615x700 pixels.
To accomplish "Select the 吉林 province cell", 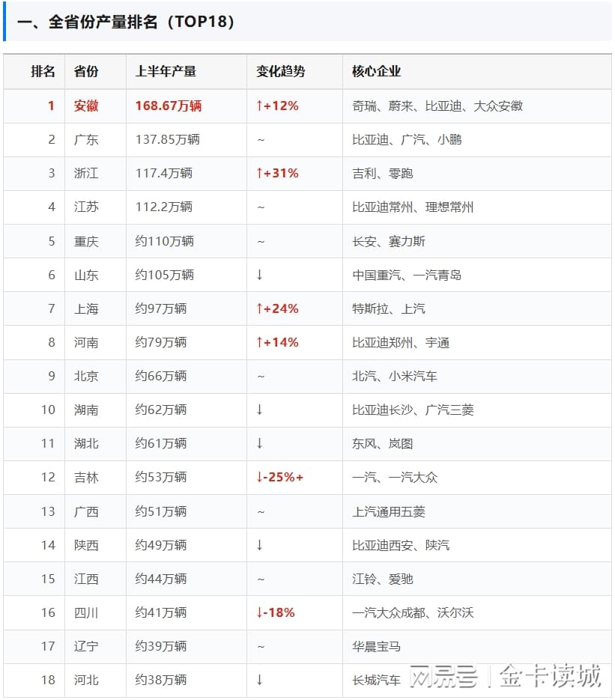I will (86, 477).
